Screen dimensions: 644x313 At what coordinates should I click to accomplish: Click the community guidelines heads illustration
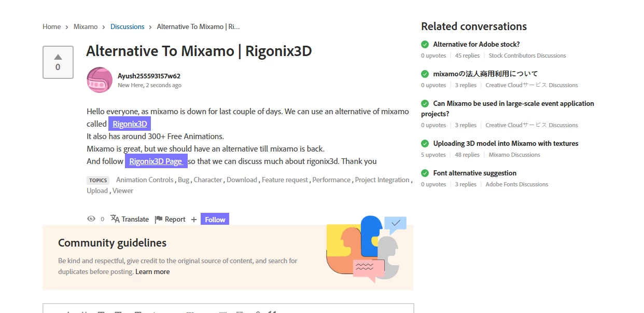tap(366, 249)
